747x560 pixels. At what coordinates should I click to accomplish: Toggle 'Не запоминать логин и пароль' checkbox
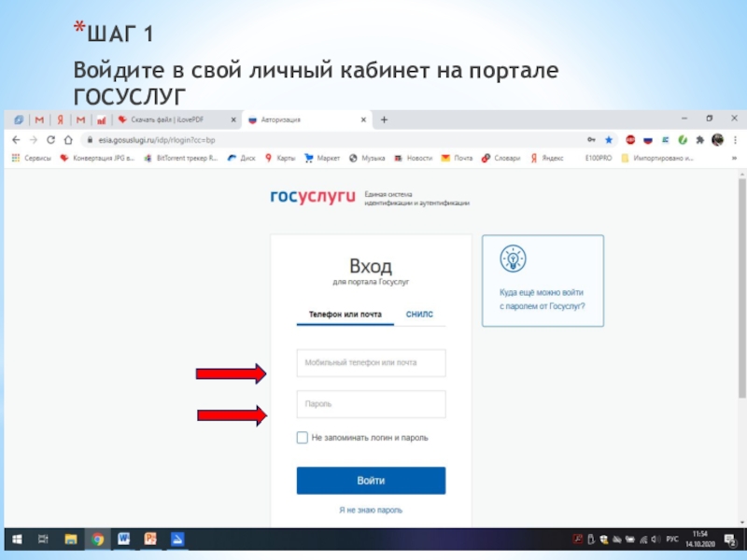pos(302,438)
